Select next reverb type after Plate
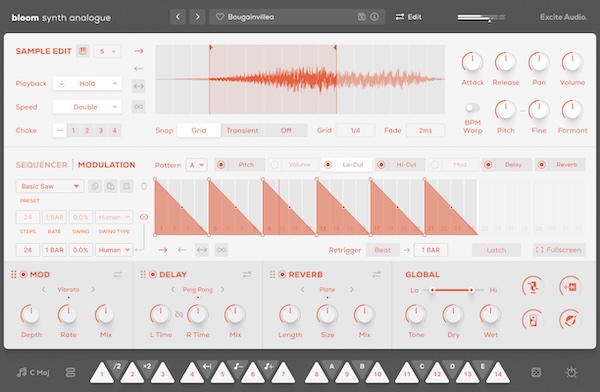 352,289
